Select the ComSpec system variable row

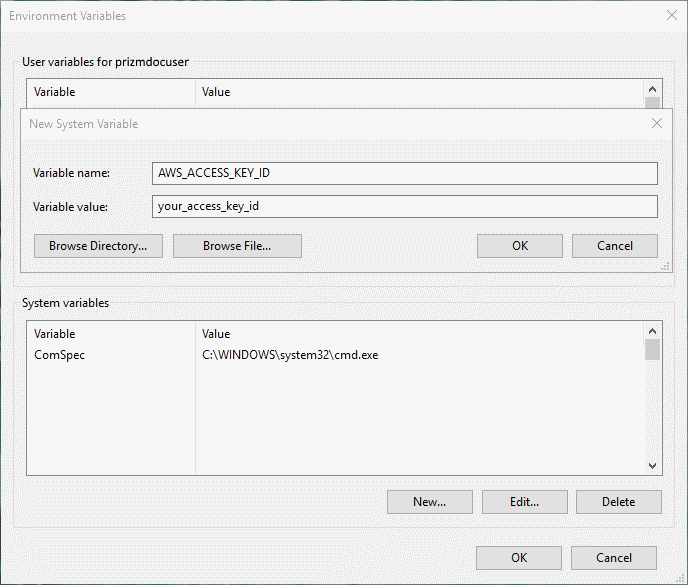(x=335, y=355)
